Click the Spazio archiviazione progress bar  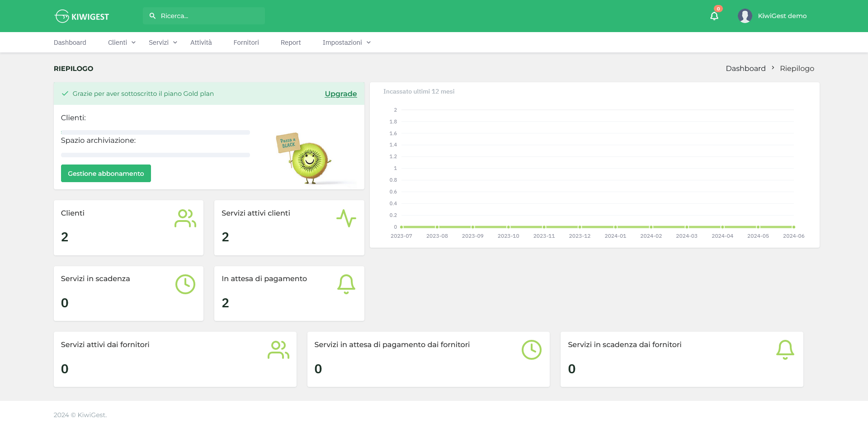(156, 155)
